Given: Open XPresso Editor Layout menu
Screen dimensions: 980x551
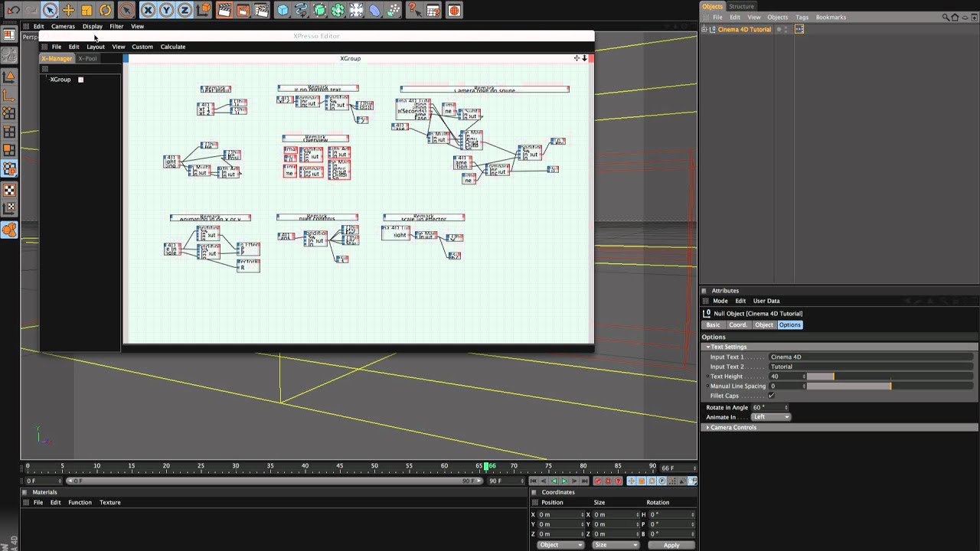Looking at the screenshot, I should point(96,47).
